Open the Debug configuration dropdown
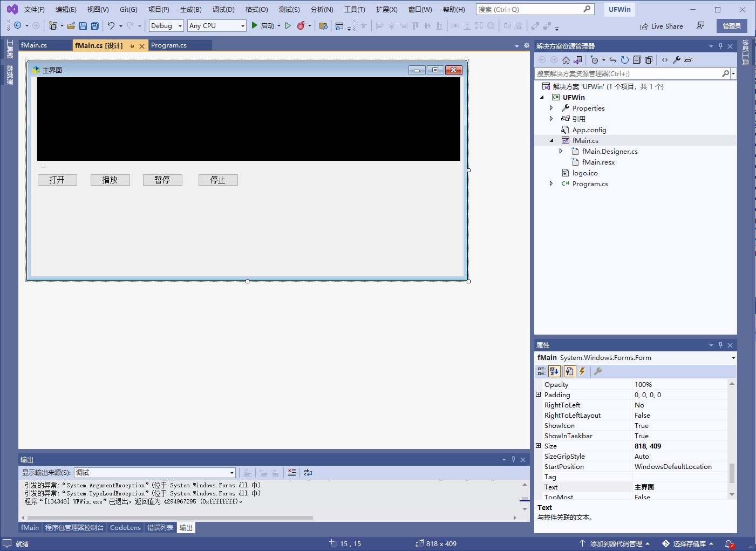 [x=167, y=25]
